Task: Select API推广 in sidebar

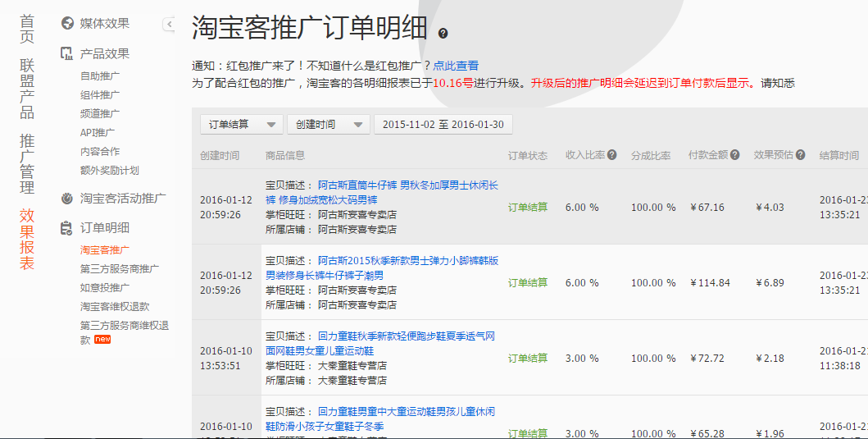Action: [98, 132]
